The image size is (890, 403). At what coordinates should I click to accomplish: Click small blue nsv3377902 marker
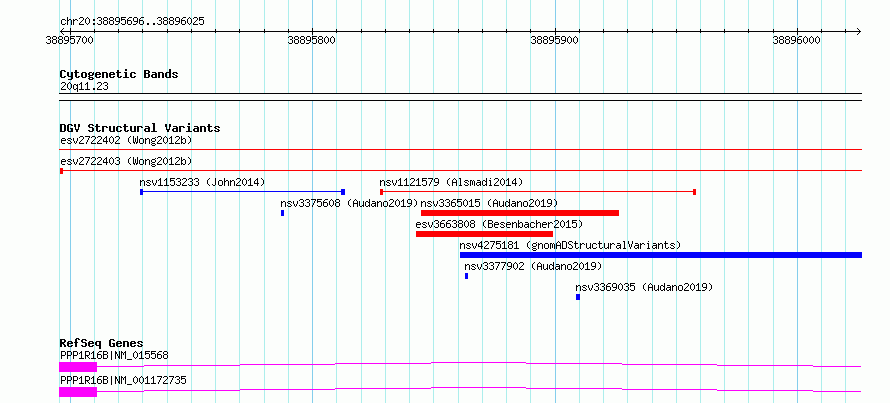pyautogui.click(x=467, y=276)
